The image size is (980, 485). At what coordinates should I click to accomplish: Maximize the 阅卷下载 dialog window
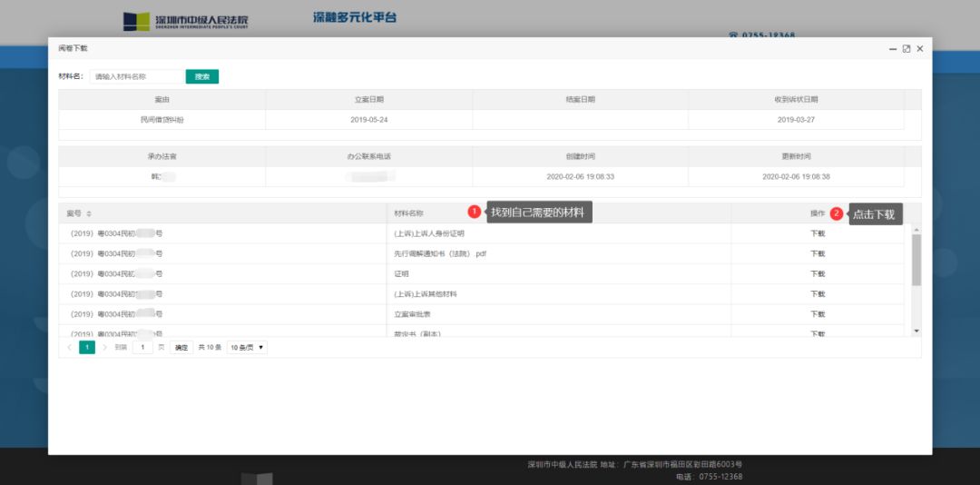tap(906, 49)
